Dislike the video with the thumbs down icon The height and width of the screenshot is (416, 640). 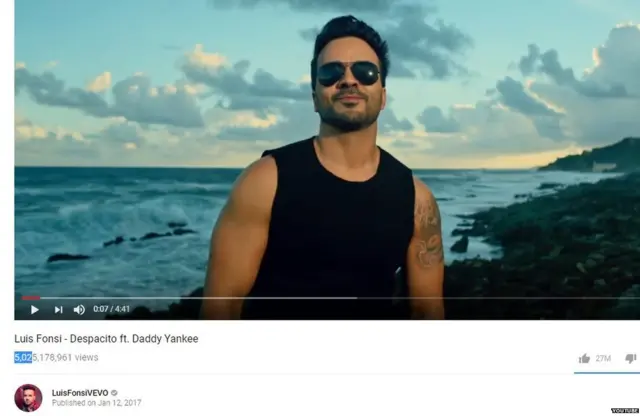631,358
